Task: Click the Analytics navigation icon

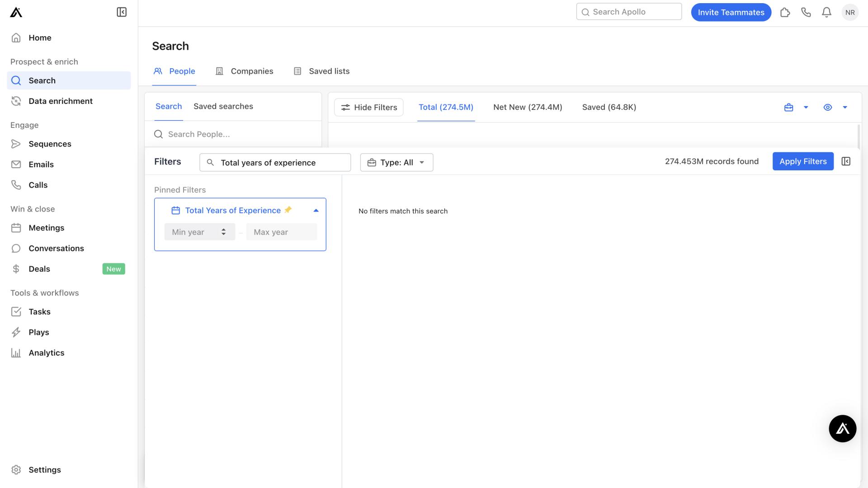Action: [x=16, y=353]
